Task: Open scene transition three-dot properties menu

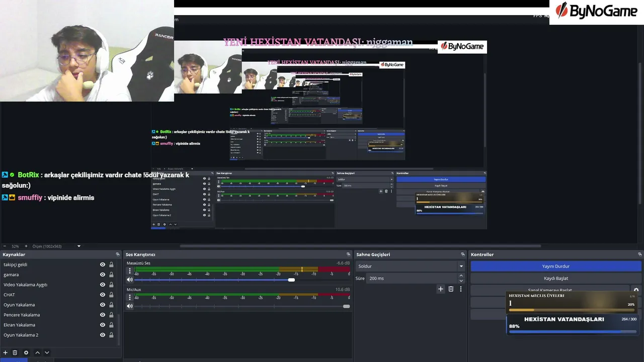Action: click(x=461, y=289)
